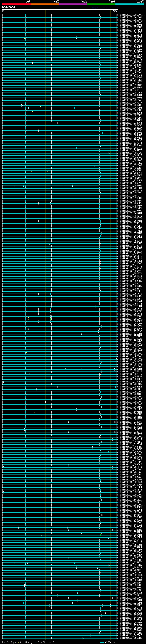The width and height of the screenshot is (146, 644).
Task: Choose hit UniRef100_B9WEV1
Action: [131, 273]
